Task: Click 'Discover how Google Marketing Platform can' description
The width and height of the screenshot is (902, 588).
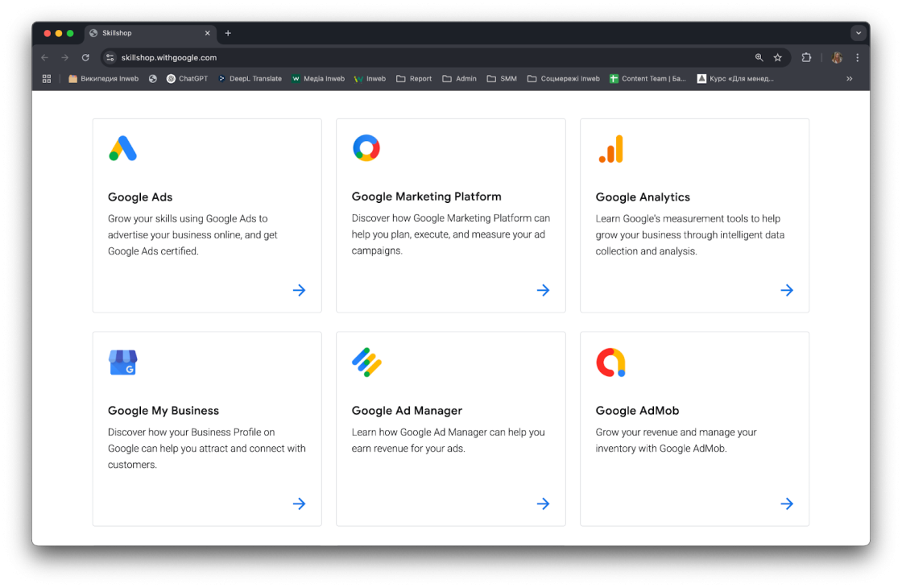Action: click(451, 234)
